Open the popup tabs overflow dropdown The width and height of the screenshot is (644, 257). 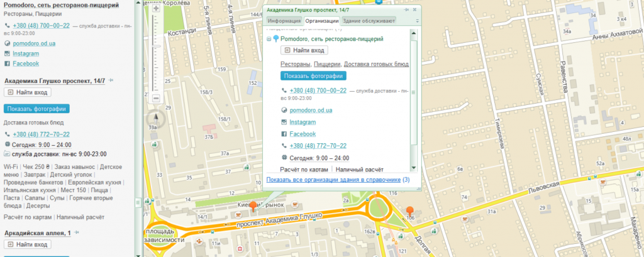point(418,21)
